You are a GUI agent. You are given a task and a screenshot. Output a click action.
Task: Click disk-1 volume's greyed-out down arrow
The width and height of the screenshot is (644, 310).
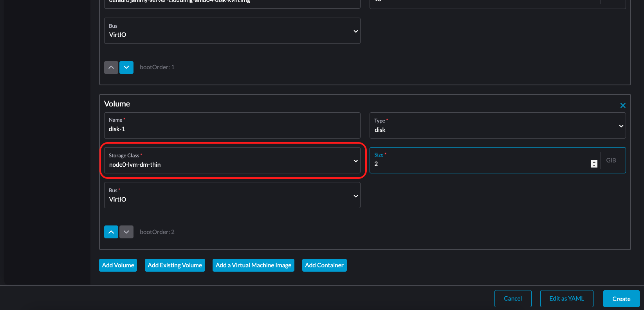126,232
